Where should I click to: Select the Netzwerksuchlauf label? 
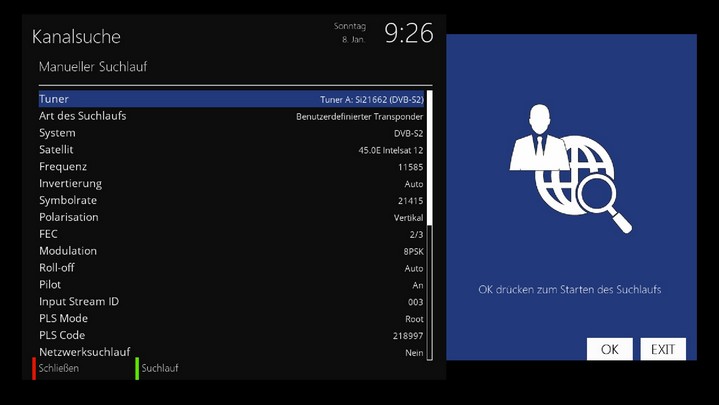[84, 352]
